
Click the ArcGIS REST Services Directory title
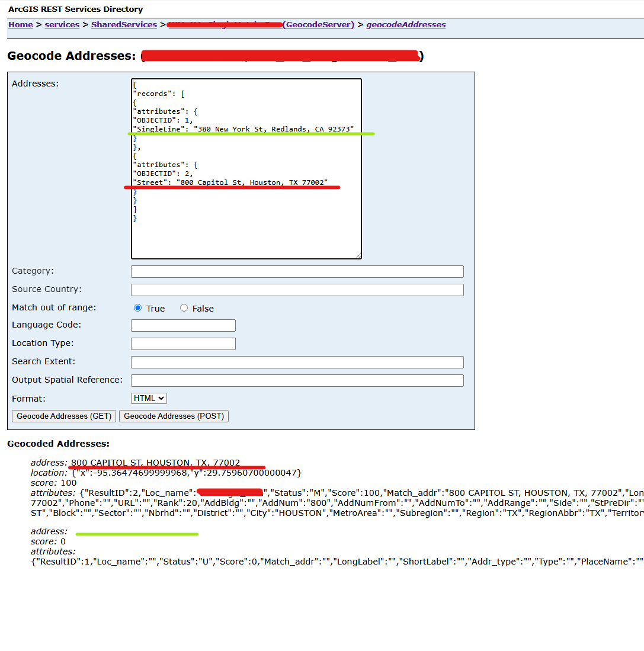76,9
